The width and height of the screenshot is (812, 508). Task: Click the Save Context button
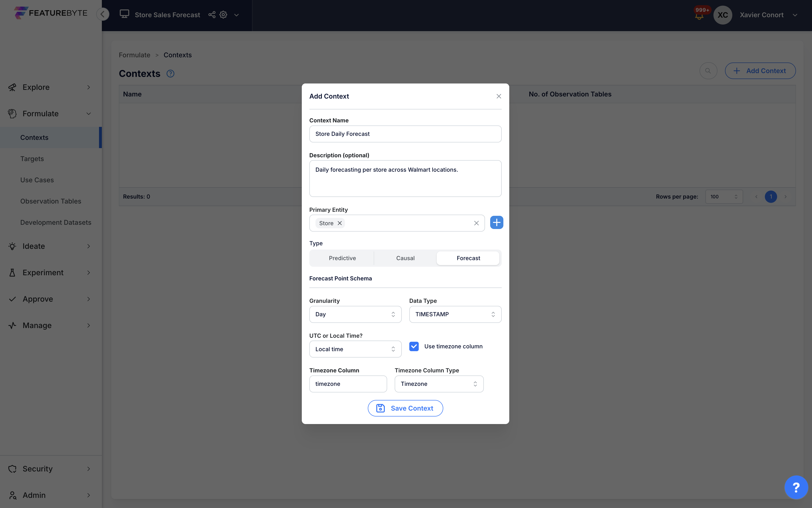(x=405, y=408)
